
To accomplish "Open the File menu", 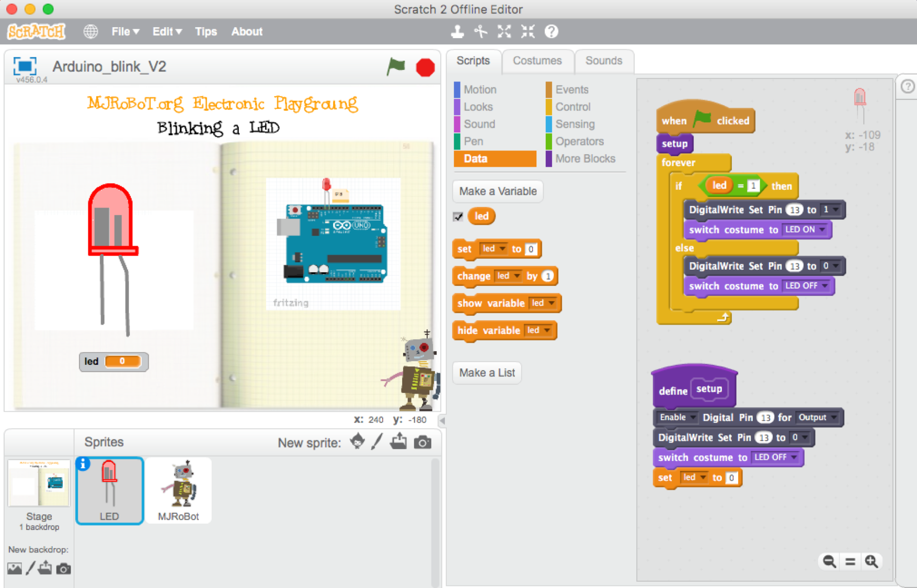I will pos(125,31).
